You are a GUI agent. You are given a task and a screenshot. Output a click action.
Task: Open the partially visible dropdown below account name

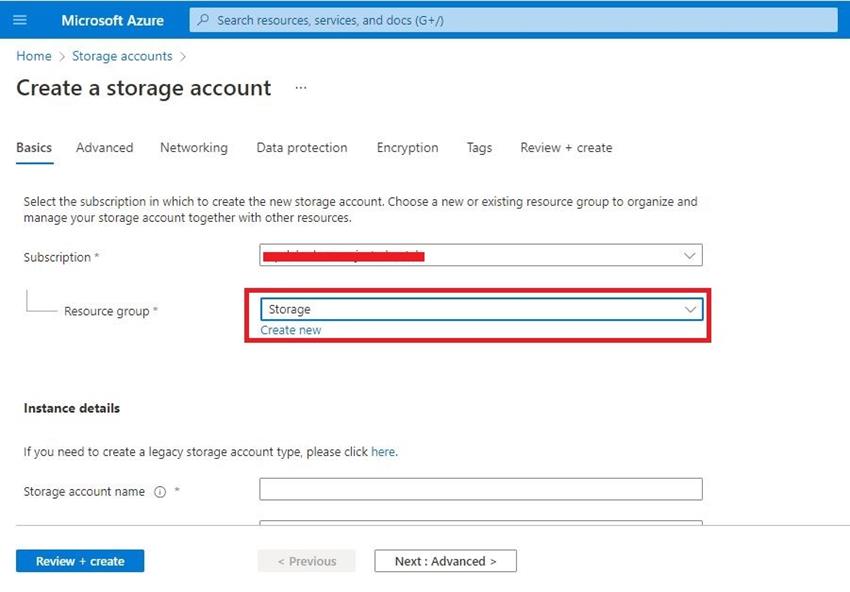pos(480,525)
